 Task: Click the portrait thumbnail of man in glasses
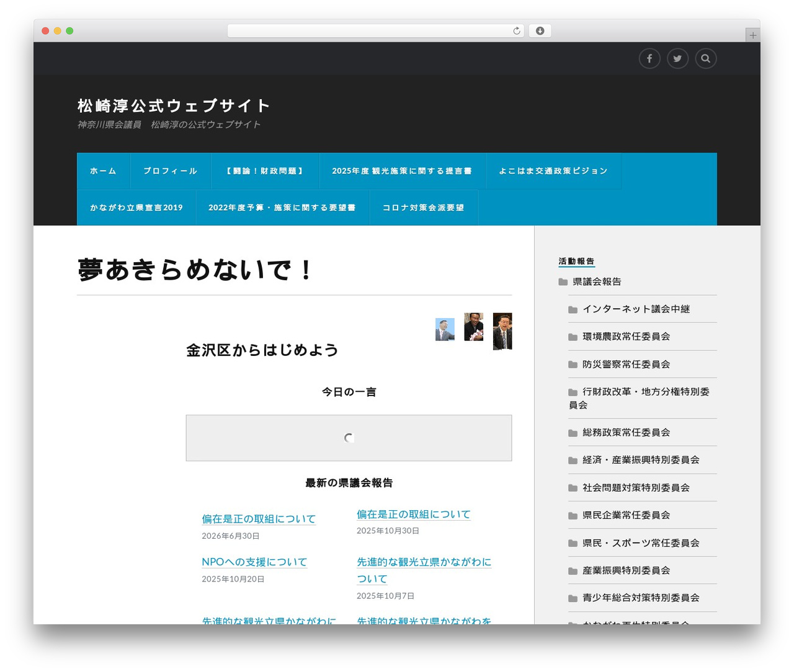coord(502,332)
